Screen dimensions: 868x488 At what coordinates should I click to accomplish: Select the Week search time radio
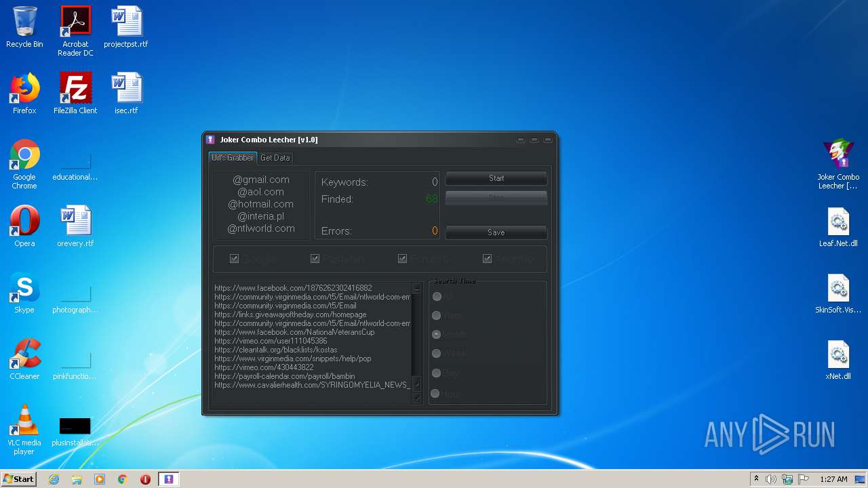[x=437, y=353]
